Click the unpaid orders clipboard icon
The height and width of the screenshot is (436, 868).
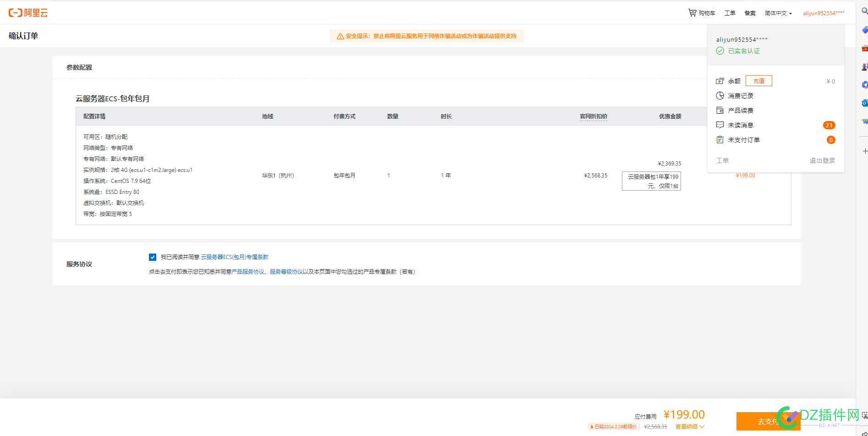pos(720,140)
